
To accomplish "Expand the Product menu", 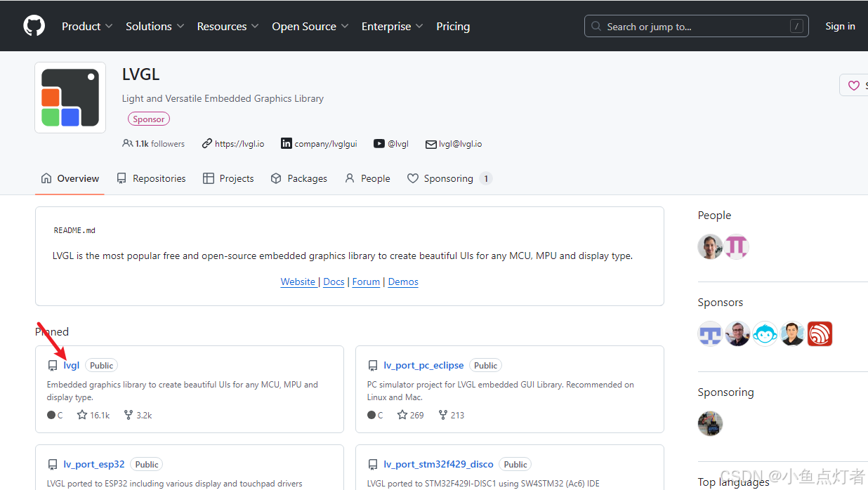I will [87, 26].
